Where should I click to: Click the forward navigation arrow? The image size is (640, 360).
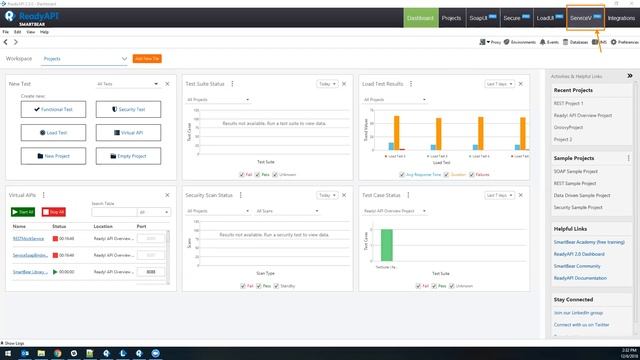coord(16,42)
